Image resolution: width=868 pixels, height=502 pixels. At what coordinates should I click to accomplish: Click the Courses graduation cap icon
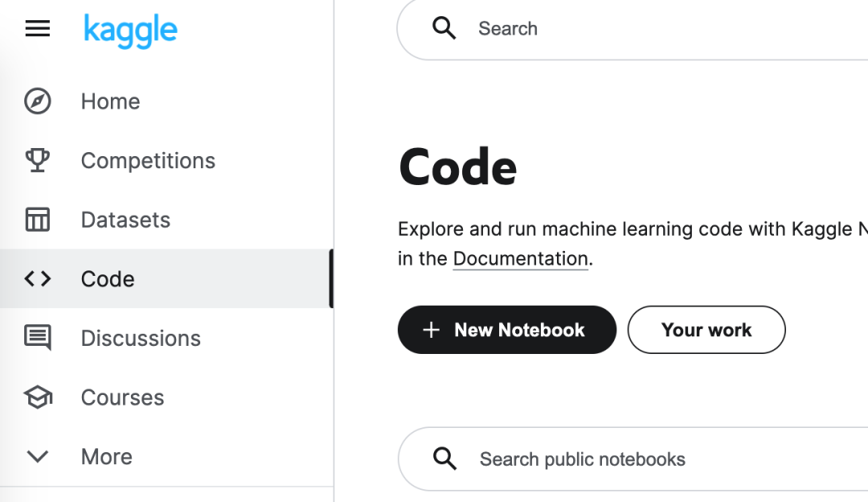38,397
